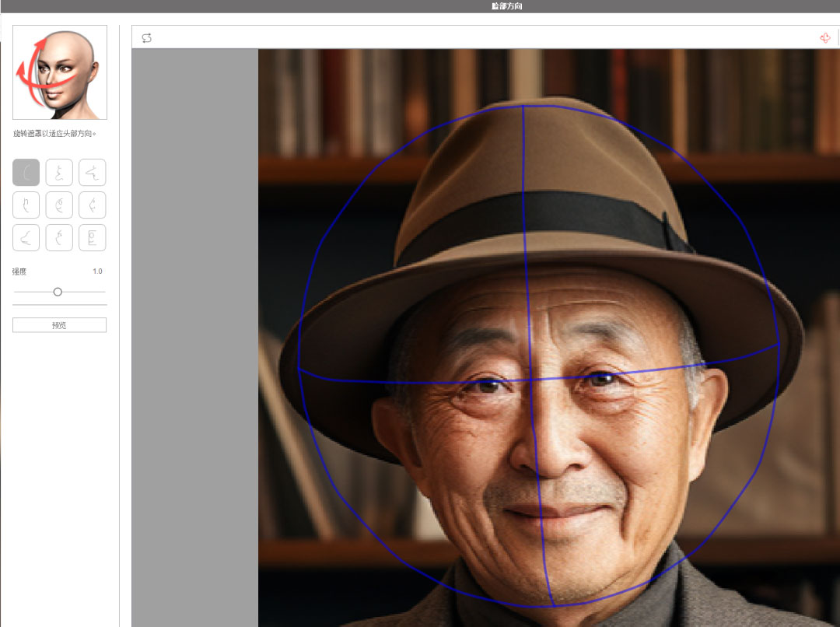Click the 强度 value 1.0

click(97, 271)
